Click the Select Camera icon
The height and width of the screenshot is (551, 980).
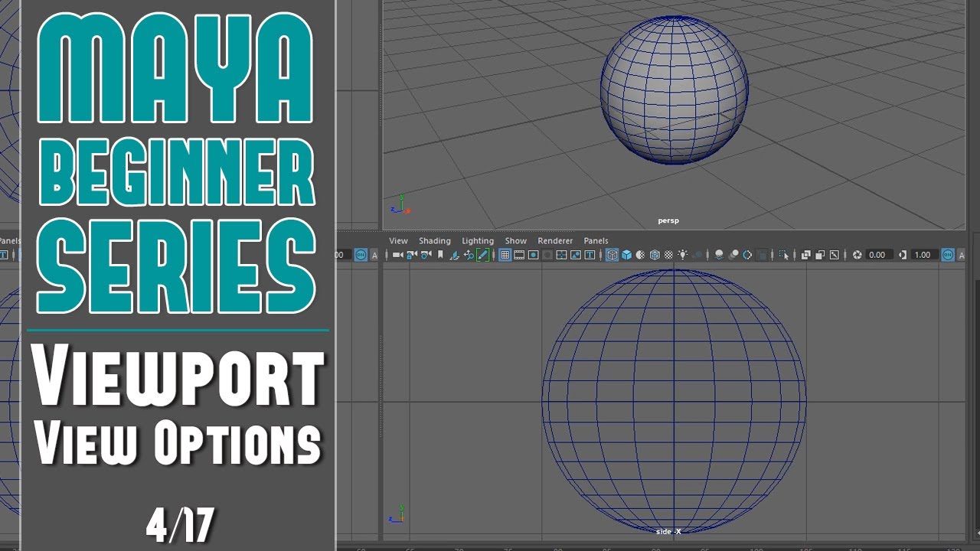tap(397, 255)
